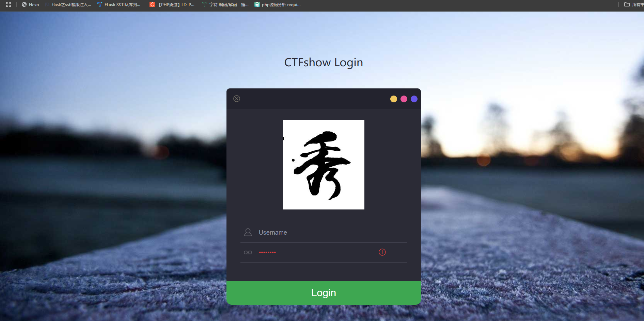The image size is (644, 321).
Task: Open the apps grid icon in bookmarks bar
Action: click(x=9, y=4)
